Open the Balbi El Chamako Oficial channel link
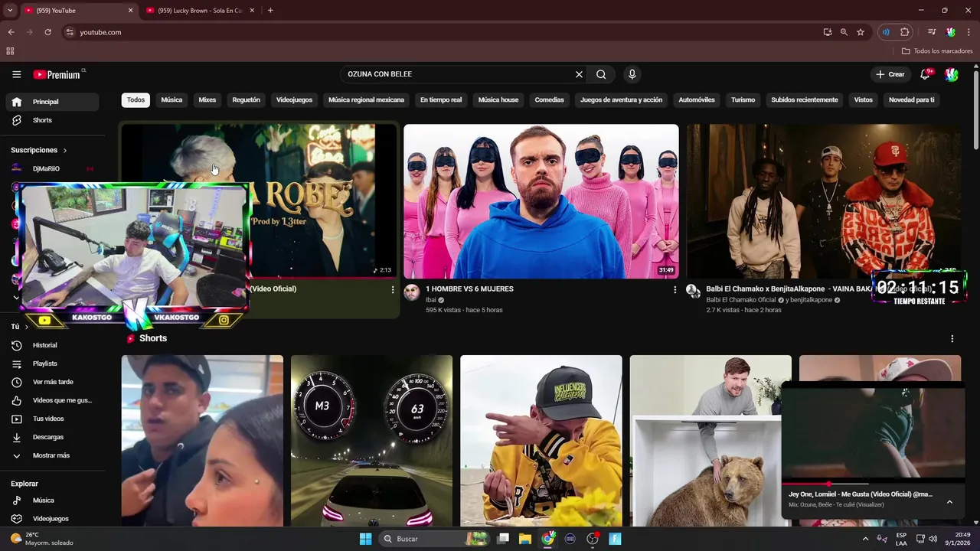The image size is (980, 551). tap(740, 300)
